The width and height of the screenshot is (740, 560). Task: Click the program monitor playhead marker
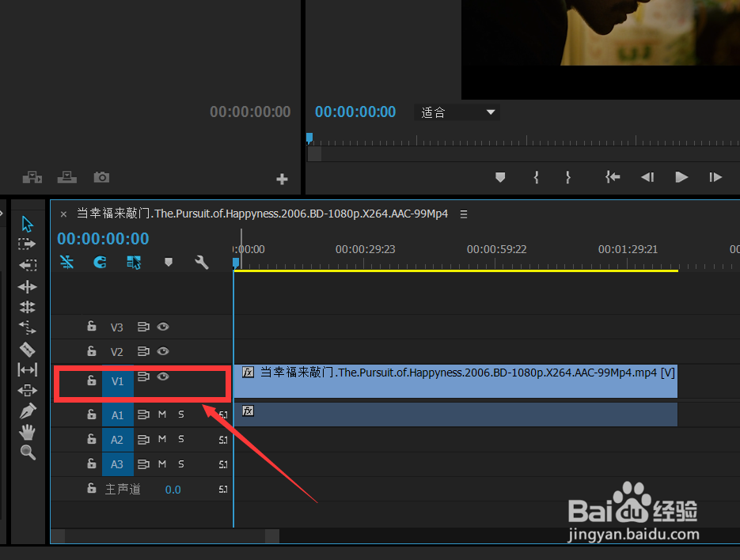(x=309, y=138)
